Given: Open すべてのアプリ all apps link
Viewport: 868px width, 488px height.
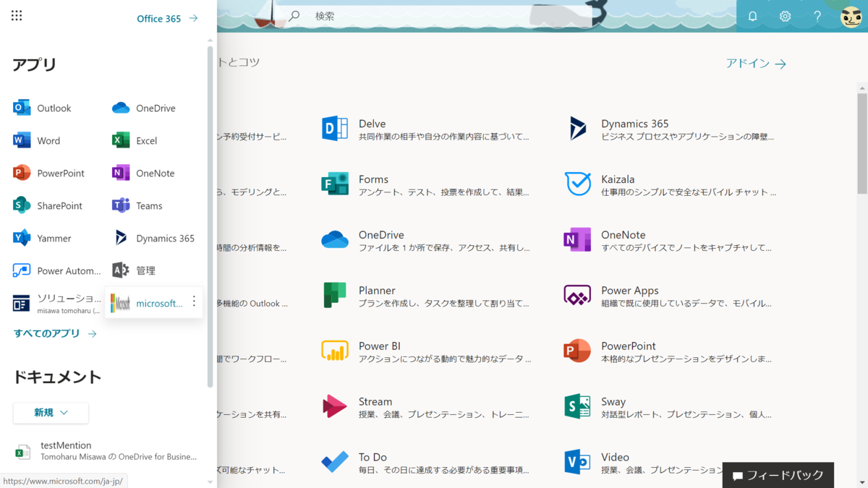Looking at the screenshot, I should click(x=55, y=334).
